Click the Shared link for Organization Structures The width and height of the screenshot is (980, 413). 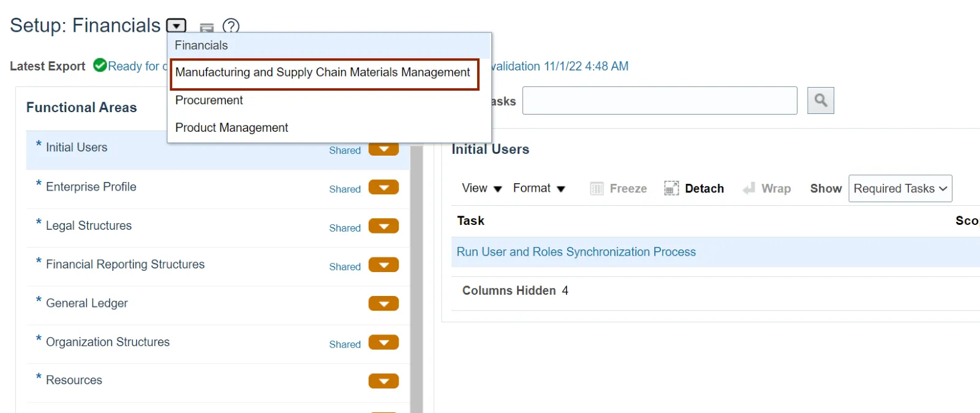(345, 344)
